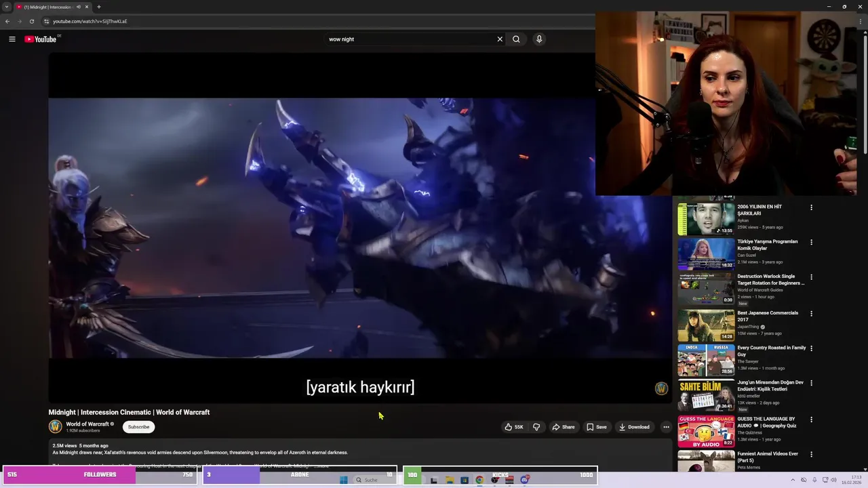
Task: Open options menu for 'Destruction Warlock' video
Action: click(x=811, y=277)
